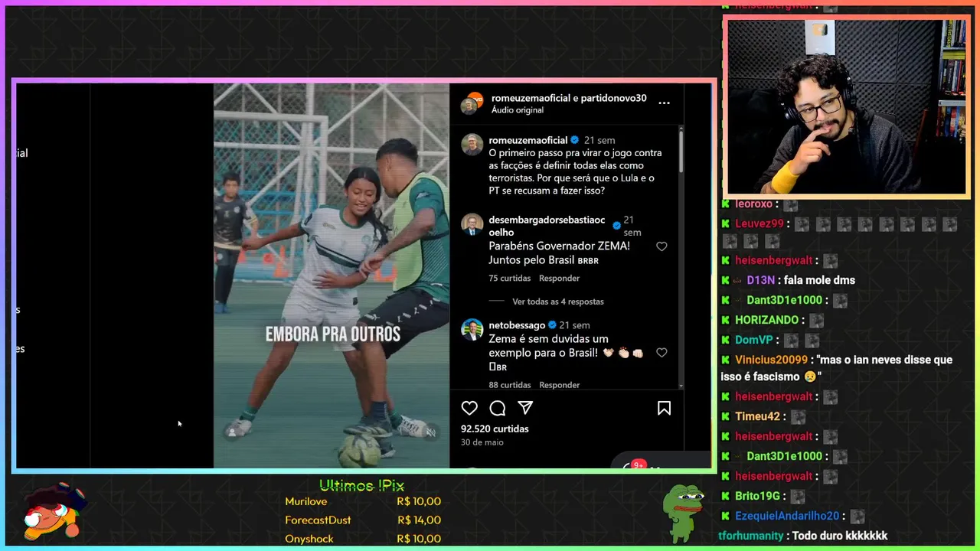
Task: Open romeuzemaoficial username above the caption
Action: tap(528, 140)
